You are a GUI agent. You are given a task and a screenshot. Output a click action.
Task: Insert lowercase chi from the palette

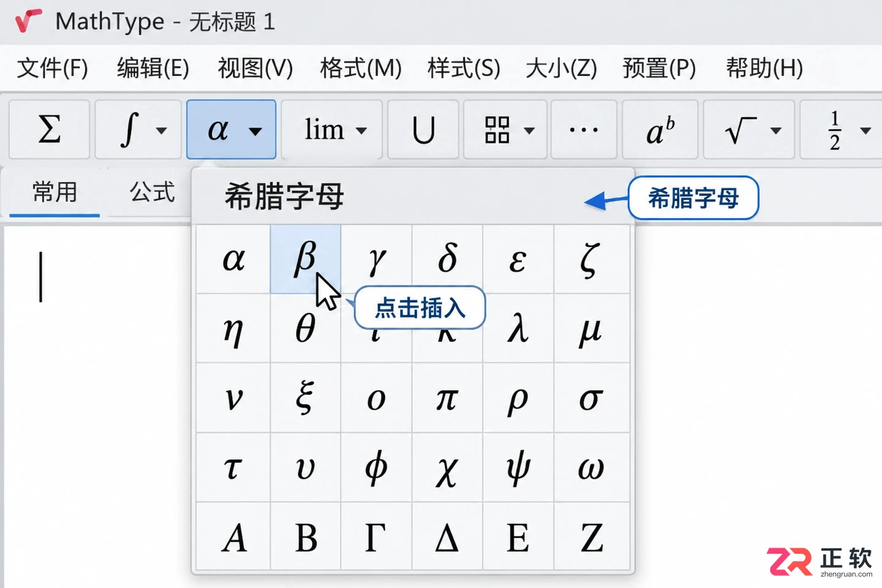pyautogui.click(x=448, y=468)
